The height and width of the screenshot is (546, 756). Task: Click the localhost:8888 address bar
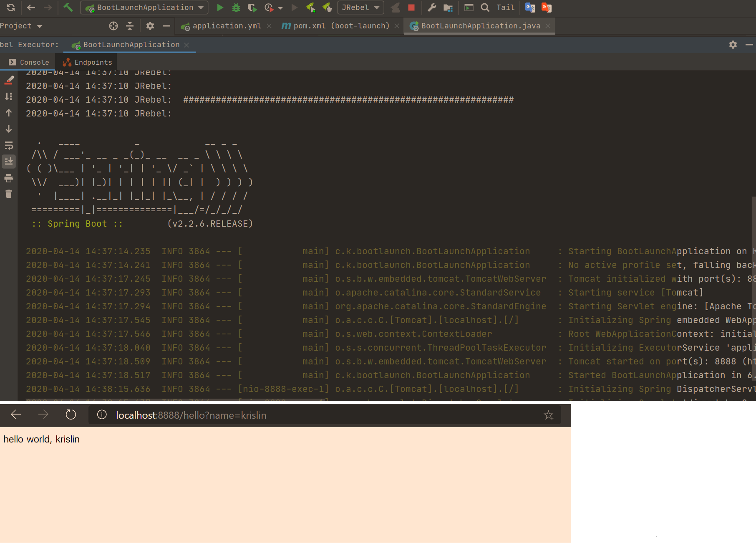click(x=325, y=415)
